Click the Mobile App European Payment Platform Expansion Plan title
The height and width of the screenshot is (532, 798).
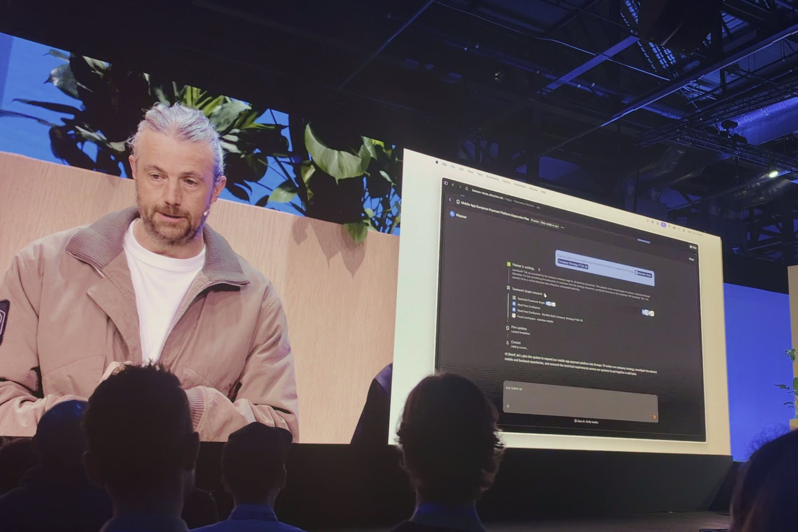click(x=495, y=211)
